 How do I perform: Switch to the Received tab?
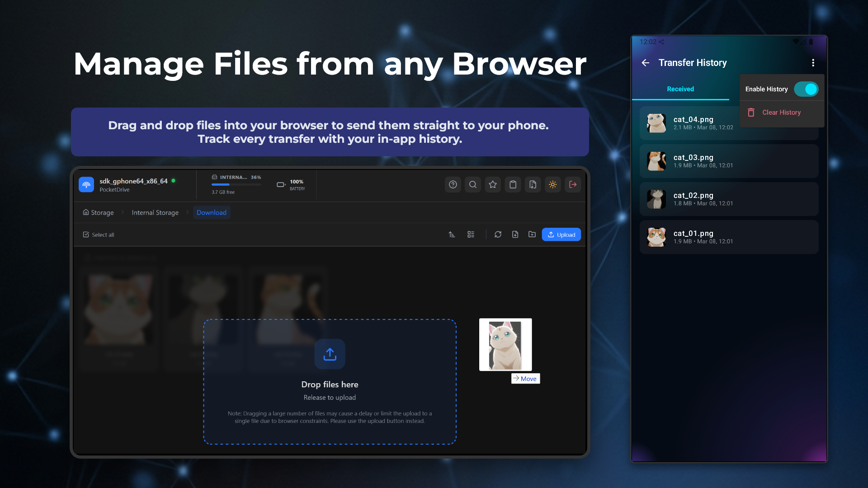click(x=680, y=89)
